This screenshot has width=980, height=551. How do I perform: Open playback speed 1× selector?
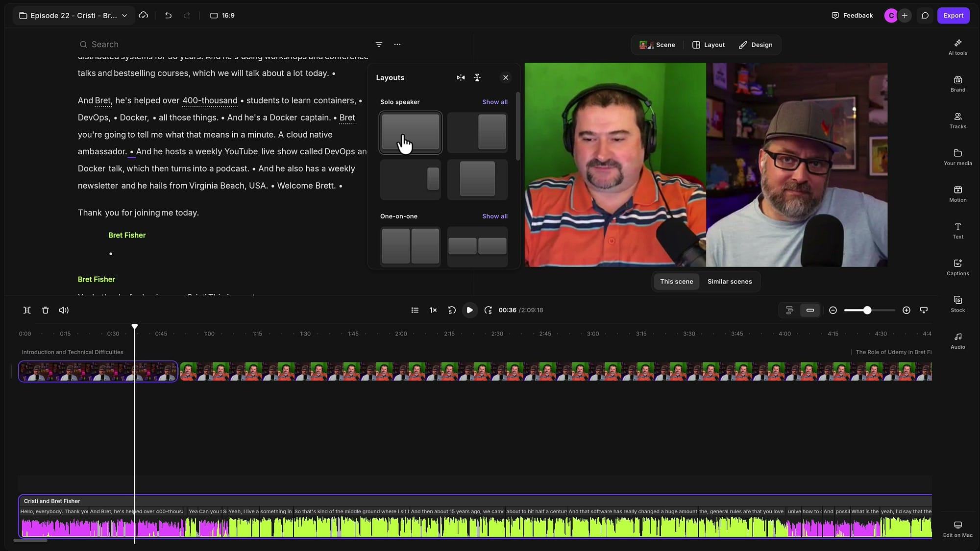433,310
